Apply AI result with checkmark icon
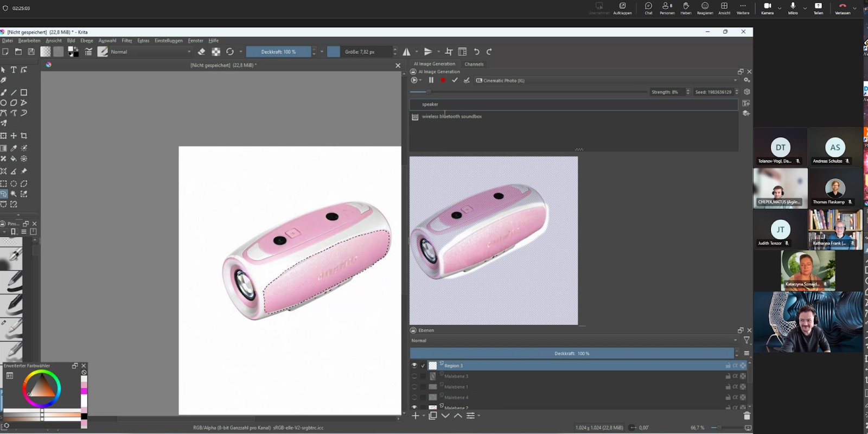Screen dimensions: 868x434 (455, 80)
